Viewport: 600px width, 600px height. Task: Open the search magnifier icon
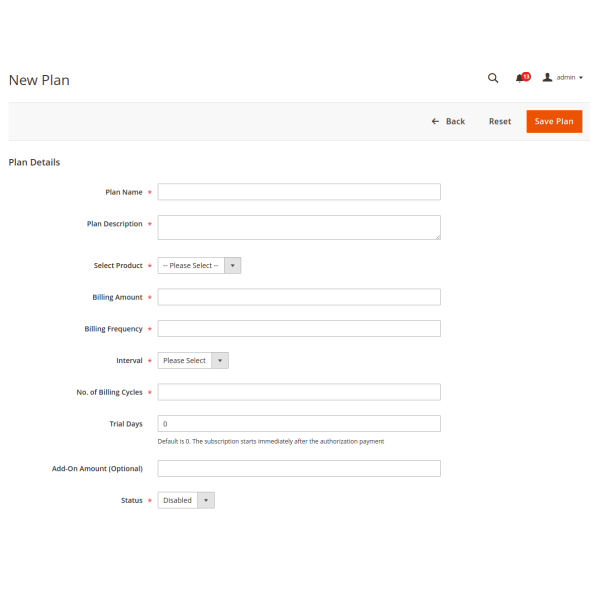[493, 78]
